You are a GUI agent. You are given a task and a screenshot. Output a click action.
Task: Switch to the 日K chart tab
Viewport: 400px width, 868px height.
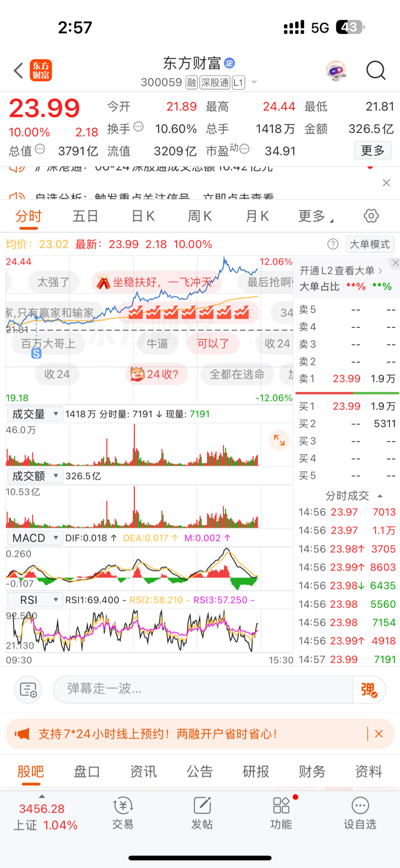click(143, 216)
